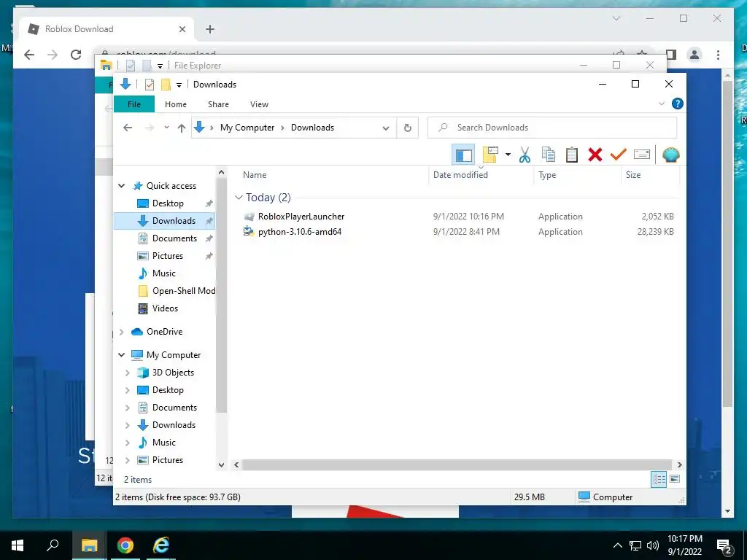Click the Refresh button beside address bar

(408, 128)
